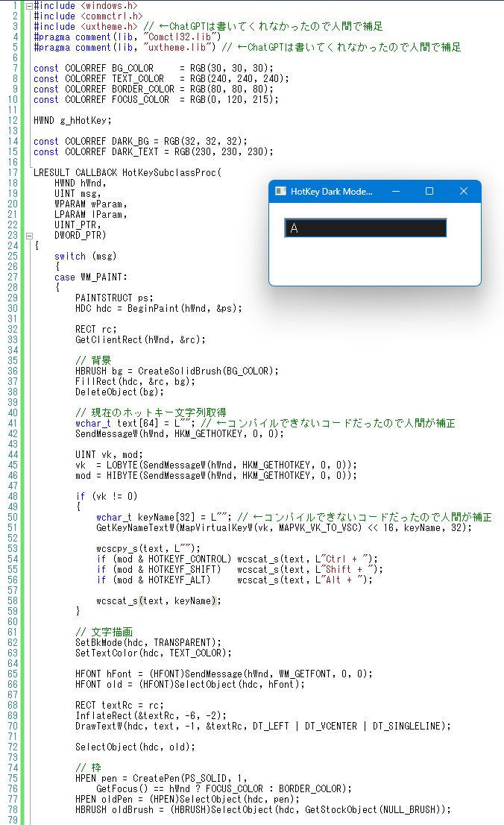Viewport: 504px width, 825px height.
Task: Focus the dark hotkey input showing A
Action: pos(365,228)
